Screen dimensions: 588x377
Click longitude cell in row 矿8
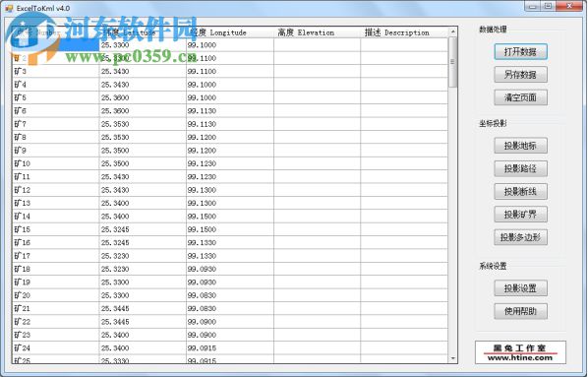tap(230, 137)
